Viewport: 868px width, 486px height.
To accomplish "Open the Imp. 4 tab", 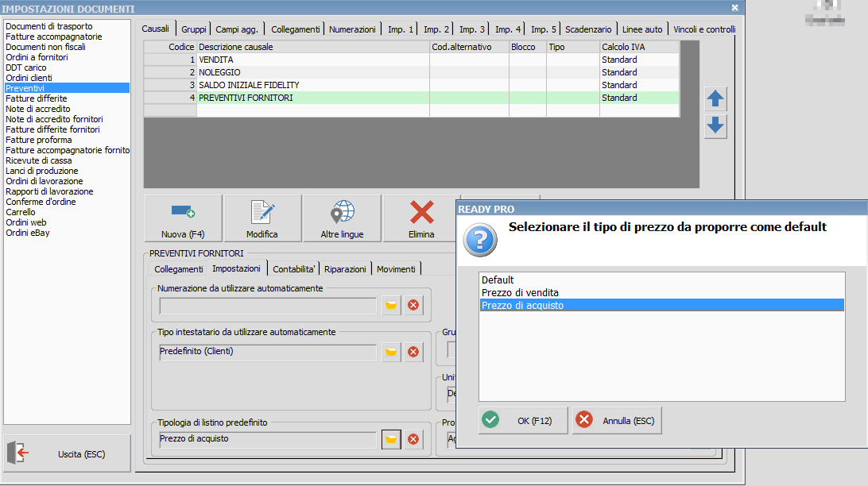I will (x=508, y=29).
